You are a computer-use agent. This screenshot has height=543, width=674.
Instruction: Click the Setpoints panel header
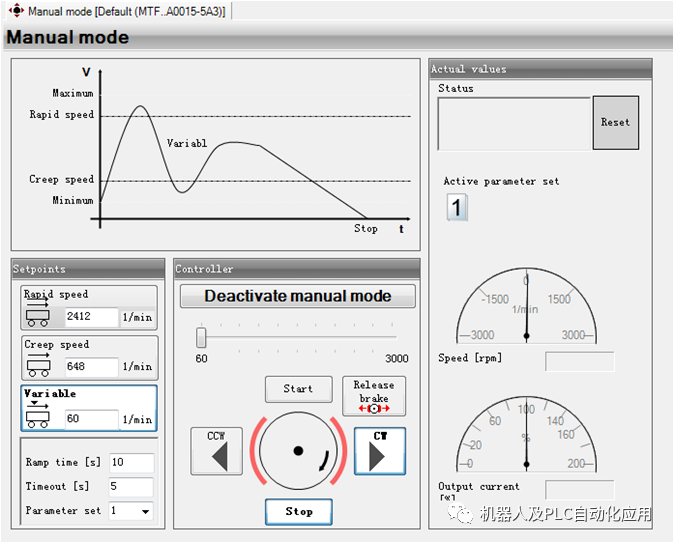point(88,269)
